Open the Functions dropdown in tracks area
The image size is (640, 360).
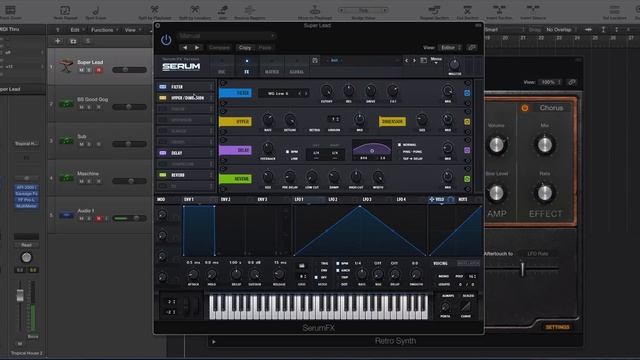coord(104,30)
